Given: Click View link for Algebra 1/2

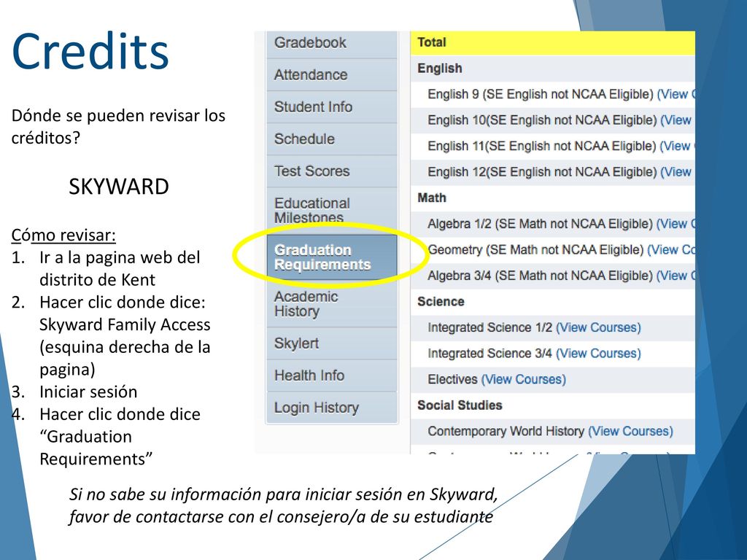Looking at the screenshot, I should 676,224.
